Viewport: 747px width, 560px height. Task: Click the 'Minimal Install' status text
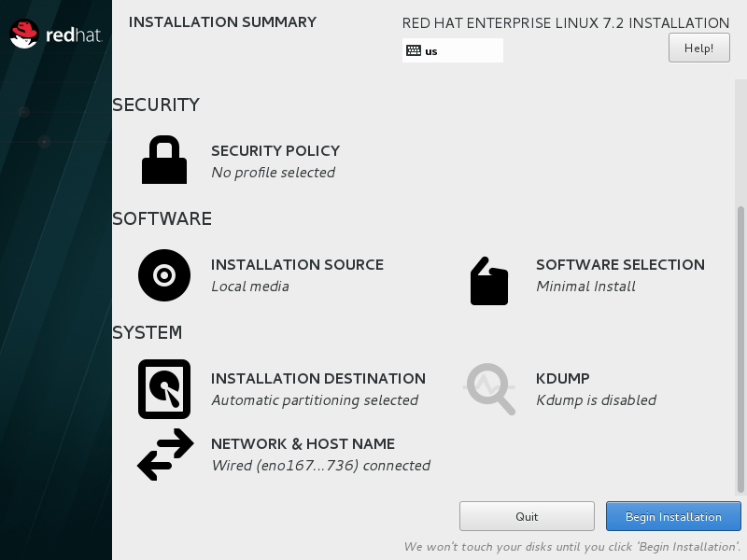[585, 287]
